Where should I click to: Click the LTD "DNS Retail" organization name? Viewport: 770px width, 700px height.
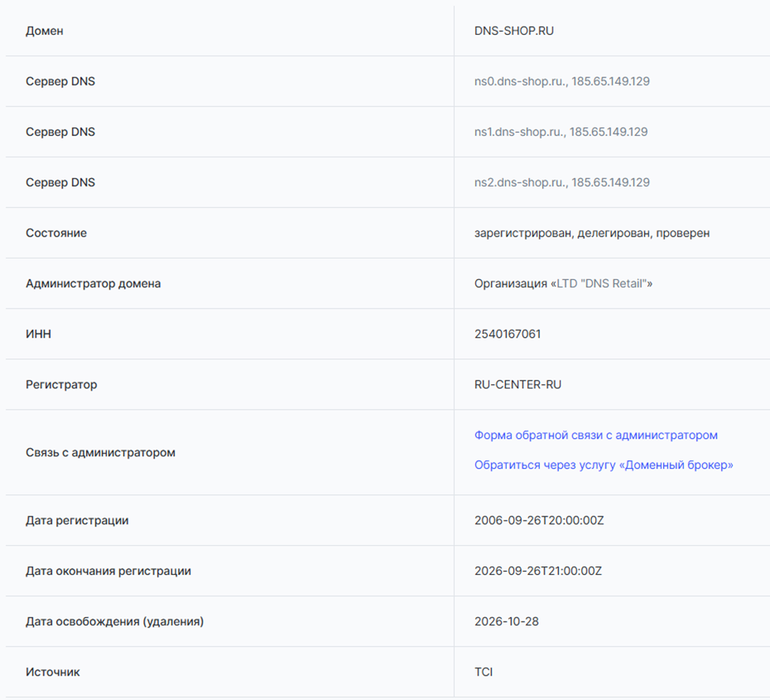click(x=602, y=283)
